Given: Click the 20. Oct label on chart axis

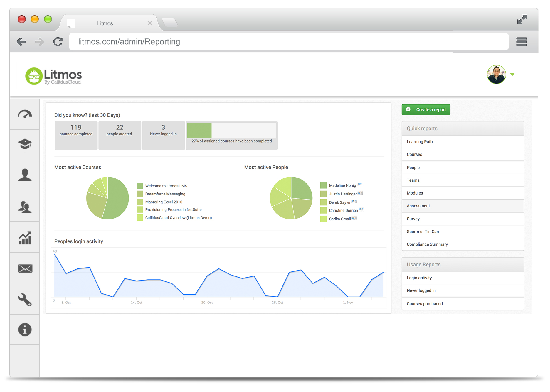Looking at the screenshot, I should (207, 303).
